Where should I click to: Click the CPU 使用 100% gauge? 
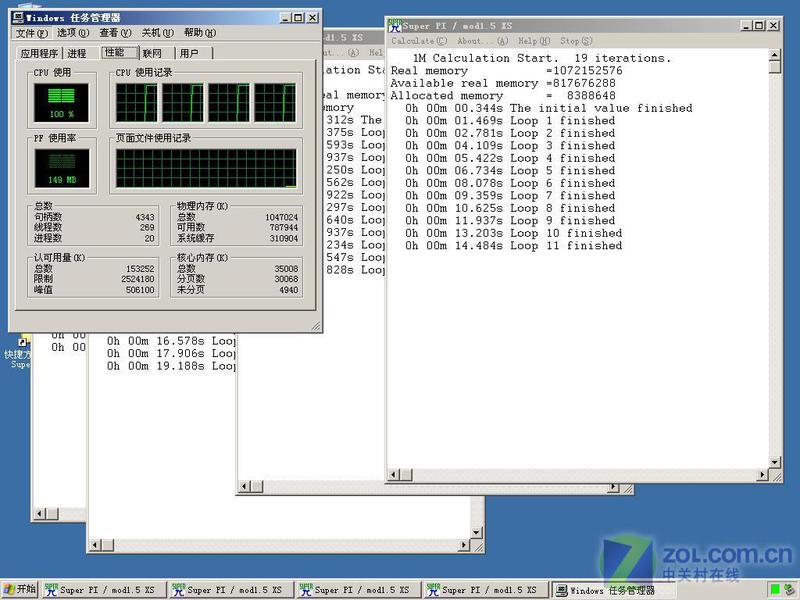(61, 103)
